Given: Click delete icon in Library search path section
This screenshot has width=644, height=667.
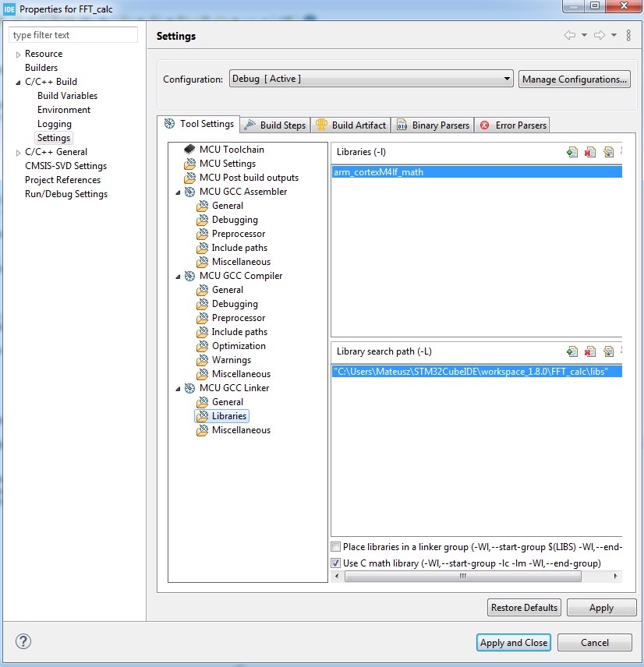Looking at the screenshot, I should point(590,351).
